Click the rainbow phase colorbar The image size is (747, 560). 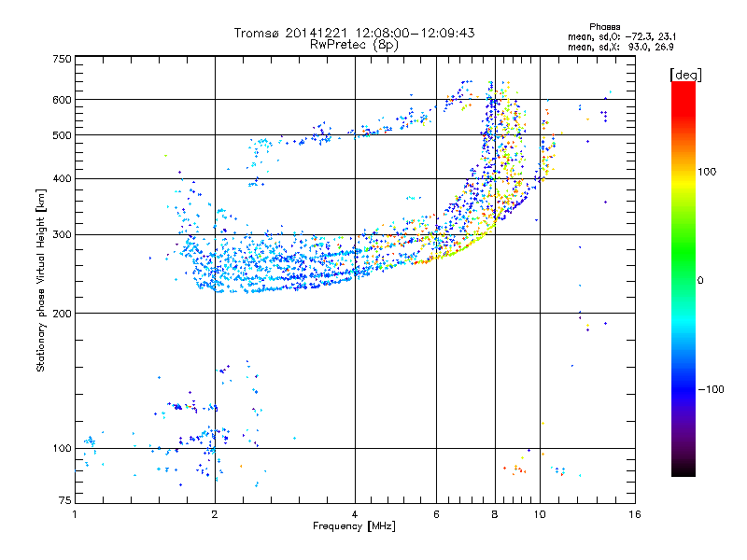pyautogui.click(x=684, y=278)
